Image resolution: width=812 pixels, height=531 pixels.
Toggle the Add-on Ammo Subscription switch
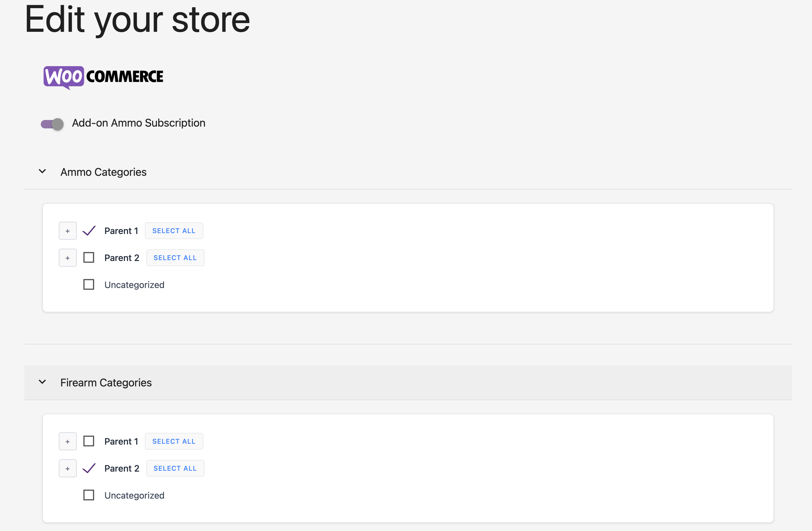(52, 124)
